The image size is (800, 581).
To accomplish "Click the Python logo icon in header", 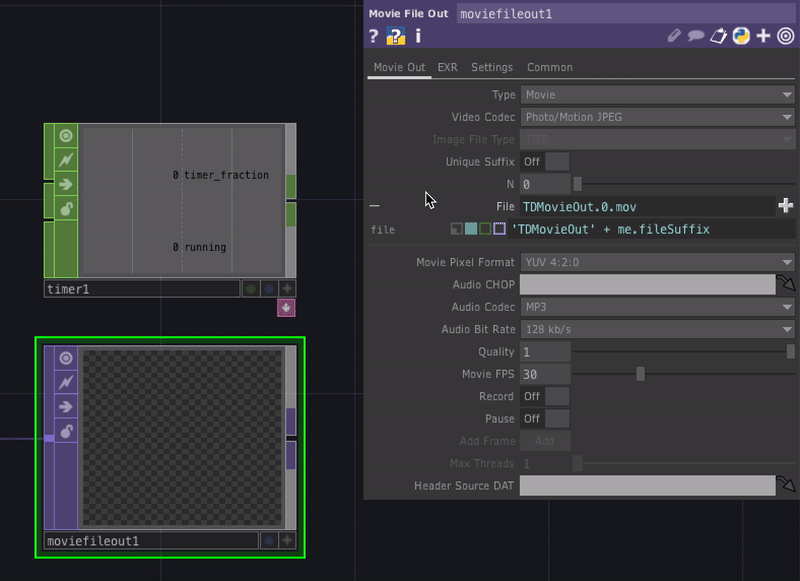I will [741, 36].
